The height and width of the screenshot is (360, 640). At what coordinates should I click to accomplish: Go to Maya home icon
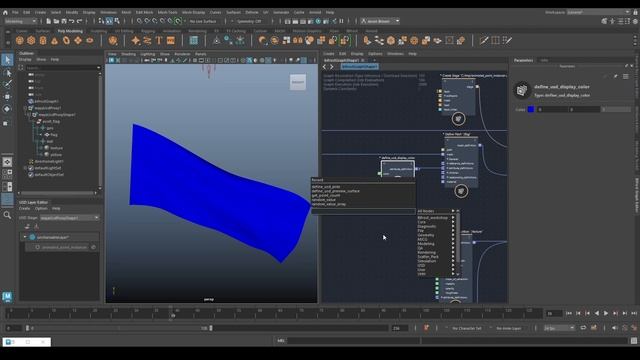5,12
